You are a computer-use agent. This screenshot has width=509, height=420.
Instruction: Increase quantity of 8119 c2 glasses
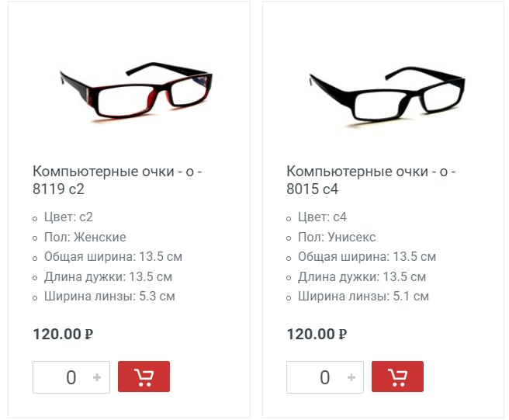[97, 377]
